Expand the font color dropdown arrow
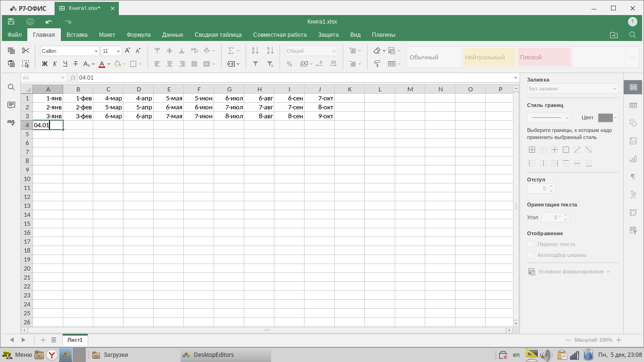Viewport: 644px width, 362px height. click(109, 64)
